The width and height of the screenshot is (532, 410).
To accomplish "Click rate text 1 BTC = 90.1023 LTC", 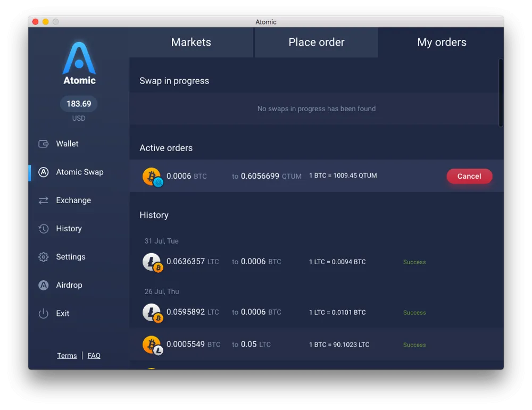I will 339,345.
